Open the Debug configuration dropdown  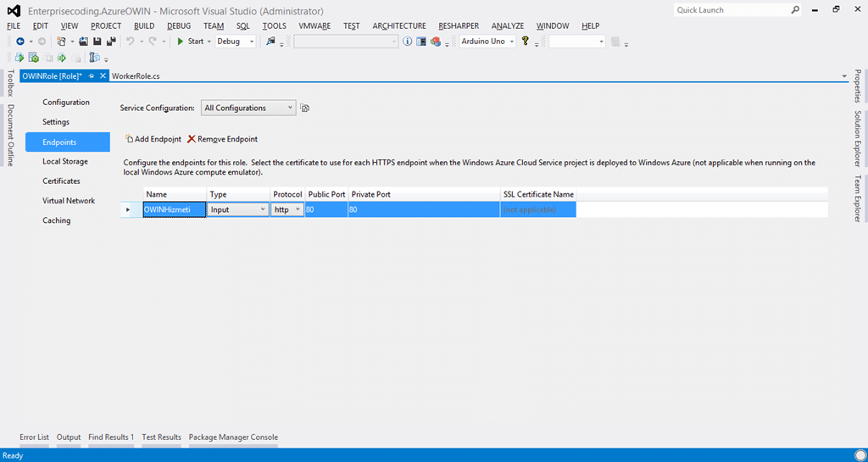click(x=236, y=42)
